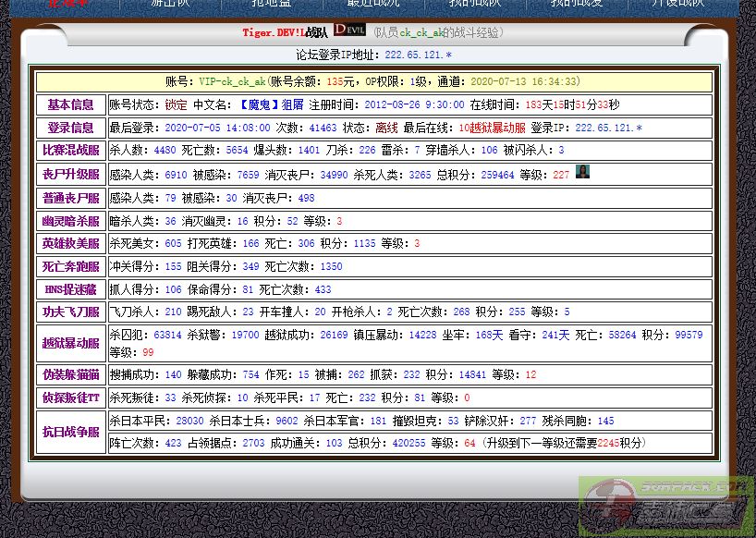Click the level avatar icon after 等级 227
Viewport: 756px width, 538px height.
pos(582,172)
